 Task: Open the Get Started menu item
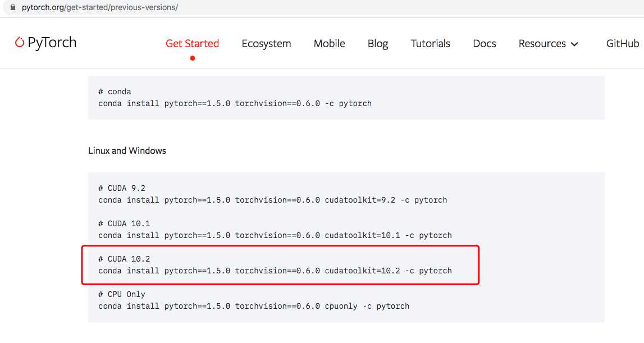[x=192, y=44]
